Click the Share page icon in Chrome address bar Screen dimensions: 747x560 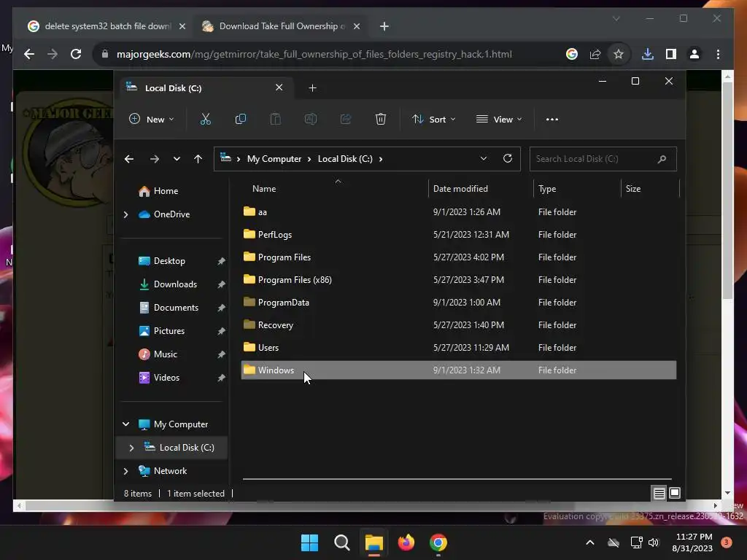[x=595, y=54]
